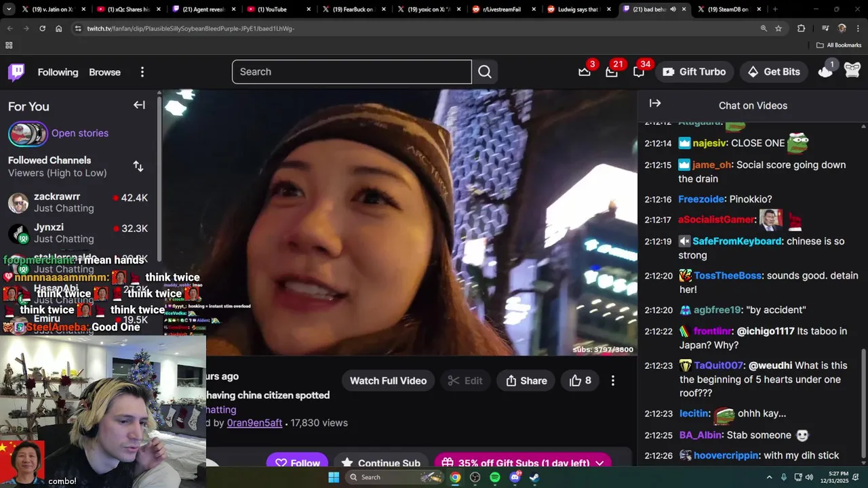Like the clip with thumbs up
The image size is (868, 488).
580,381
